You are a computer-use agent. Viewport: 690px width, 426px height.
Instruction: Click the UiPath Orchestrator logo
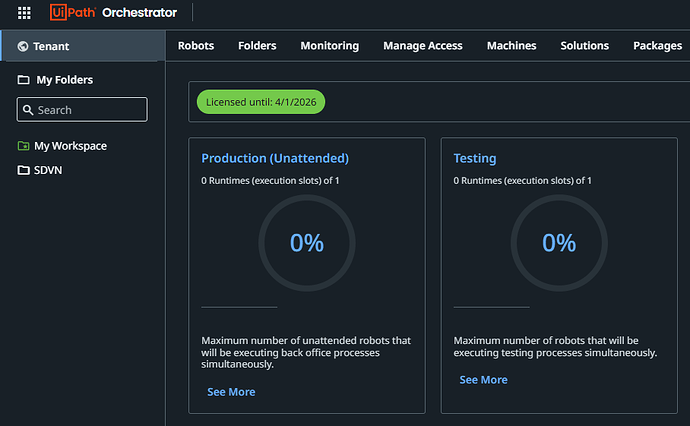tap(114, 12)
